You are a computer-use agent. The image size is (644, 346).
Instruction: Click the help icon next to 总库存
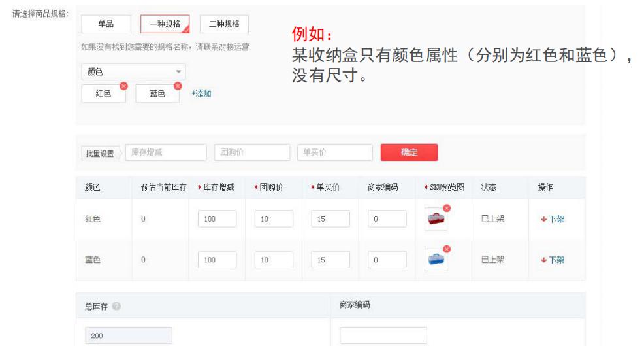tap(116, 306)
